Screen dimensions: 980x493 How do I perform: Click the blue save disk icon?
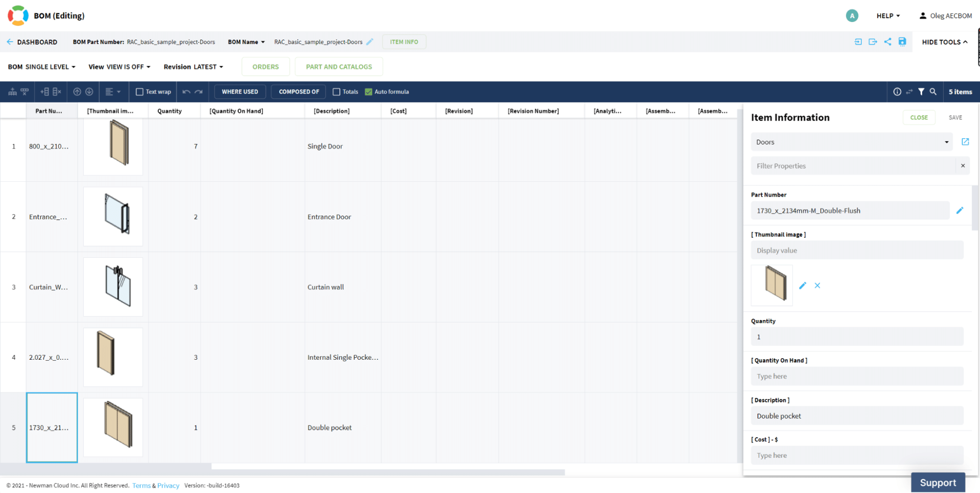[902, 42]
